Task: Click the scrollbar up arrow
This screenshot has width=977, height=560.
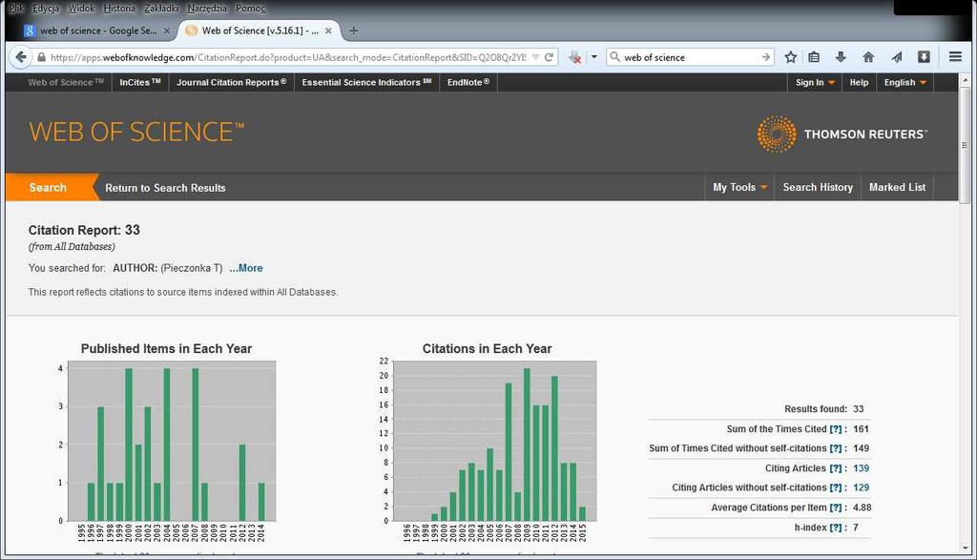Action: [966, 80]
